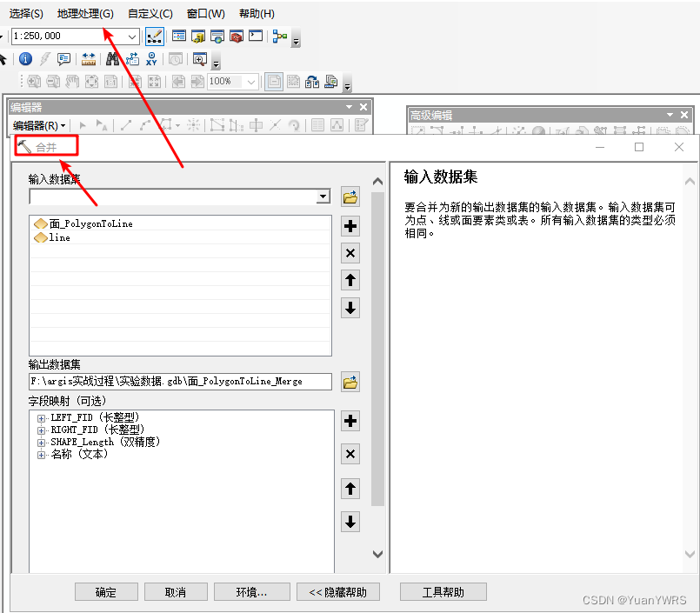Viewport: 700px width, 613px height.
Task: Move selected input dataset up
Action: (x=350, y=280)
